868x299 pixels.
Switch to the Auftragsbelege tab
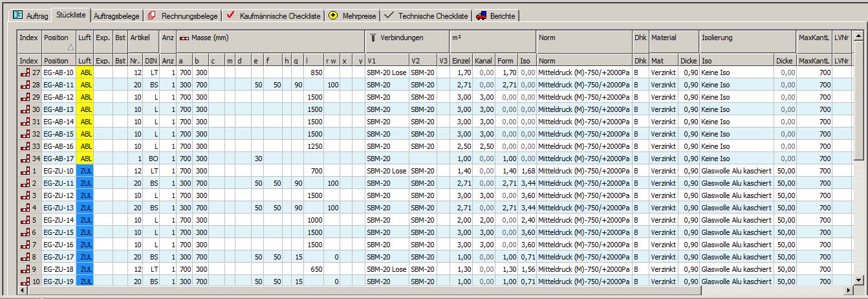point(115,16)
